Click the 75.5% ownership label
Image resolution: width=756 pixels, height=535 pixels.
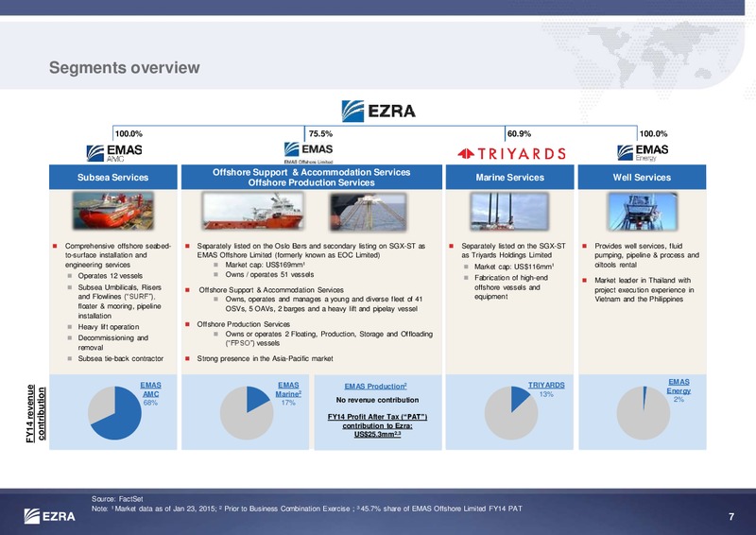pos(320,133)
